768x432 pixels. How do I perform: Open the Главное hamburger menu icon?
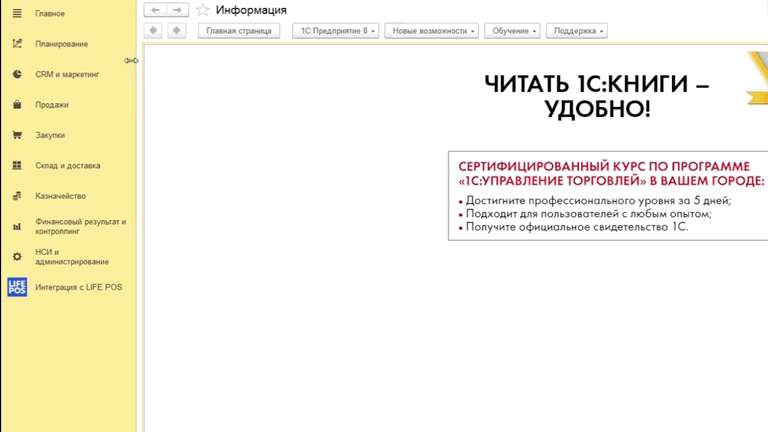click(x=17, y=14)
